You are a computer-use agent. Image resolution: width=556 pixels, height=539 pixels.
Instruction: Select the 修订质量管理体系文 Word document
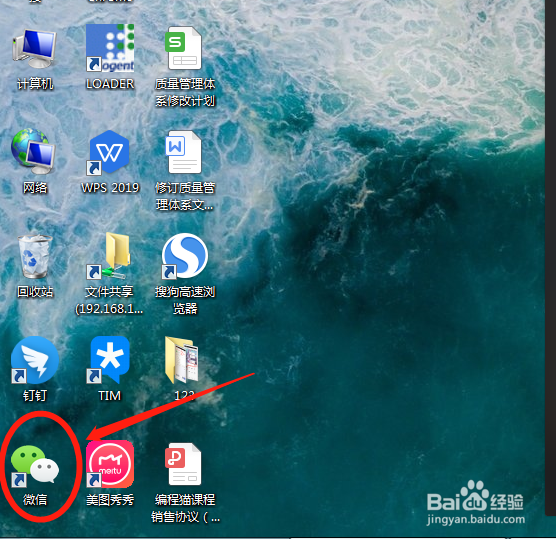(x=184, y=152)
